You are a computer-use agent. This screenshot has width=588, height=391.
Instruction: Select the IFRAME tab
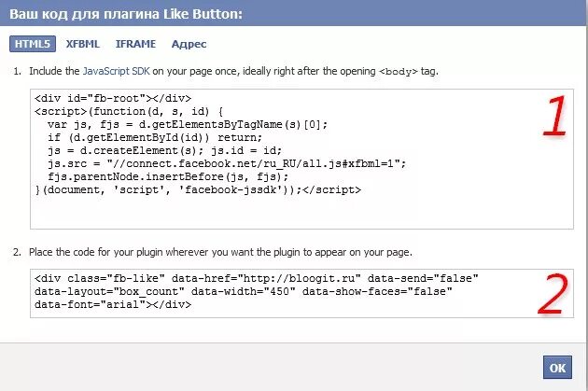135,44
